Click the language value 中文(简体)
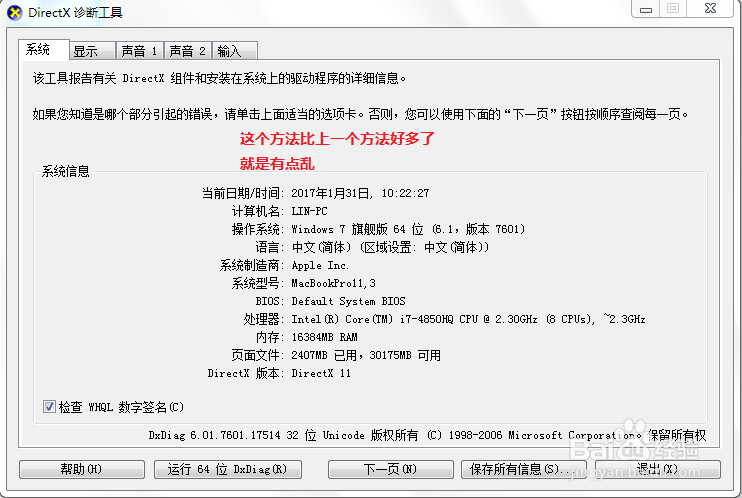 390,247
